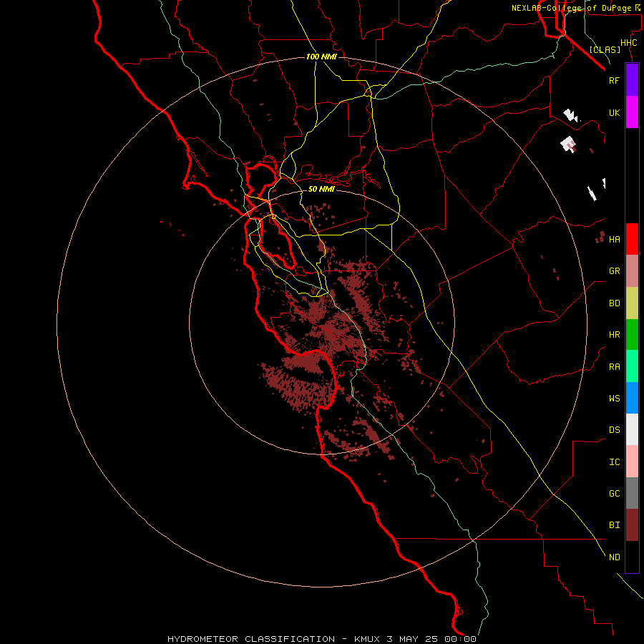Viewport: 644px width, 644px height.
Task: Click the '50 NMI' range ring label
Action: [x=321, y=189]
